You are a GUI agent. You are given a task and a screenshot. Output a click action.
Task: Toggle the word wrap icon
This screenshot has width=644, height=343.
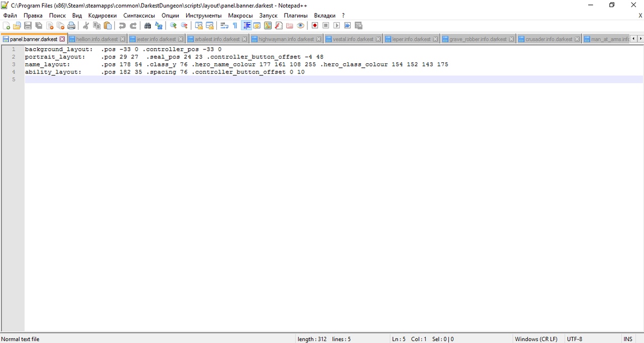click(x=224, y=26)
